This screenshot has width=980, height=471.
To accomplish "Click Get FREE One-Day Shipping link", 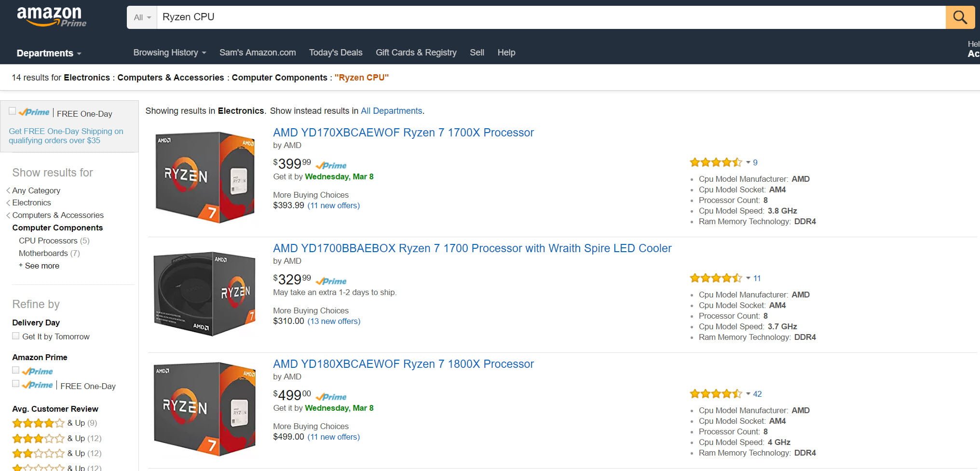I will (x=66, y=135).
